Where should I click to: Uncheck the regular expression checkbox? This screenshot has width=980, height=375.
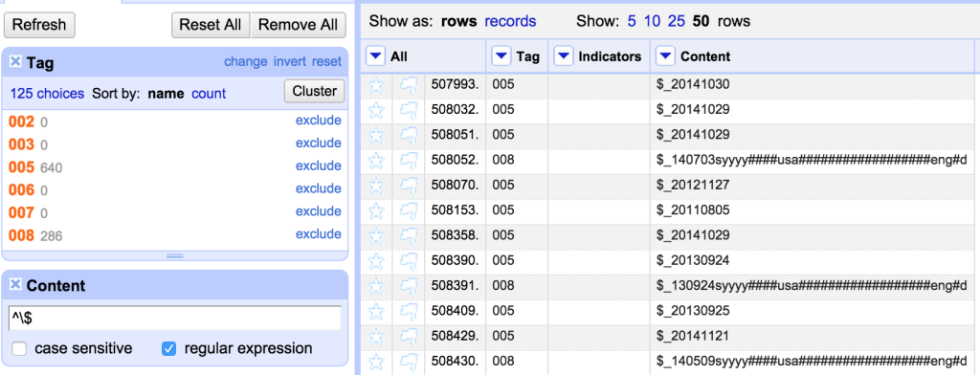tap(168, 349)
